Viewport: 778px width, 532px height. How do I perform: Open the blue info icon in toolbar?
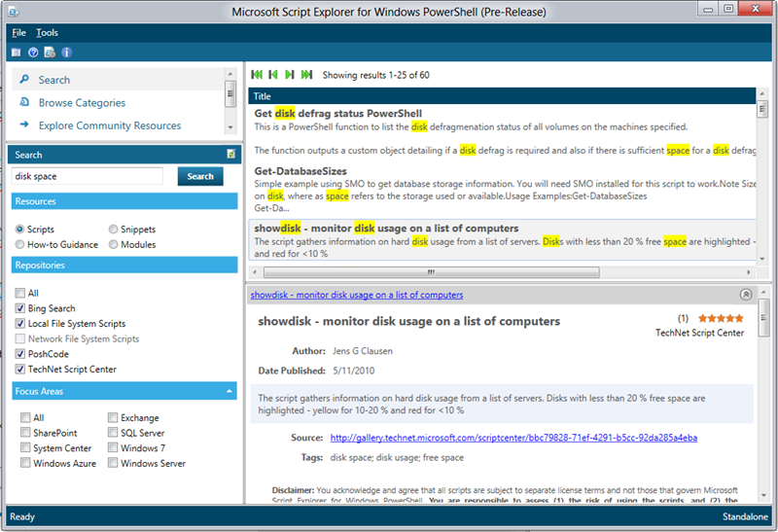[x=66, y=53]
